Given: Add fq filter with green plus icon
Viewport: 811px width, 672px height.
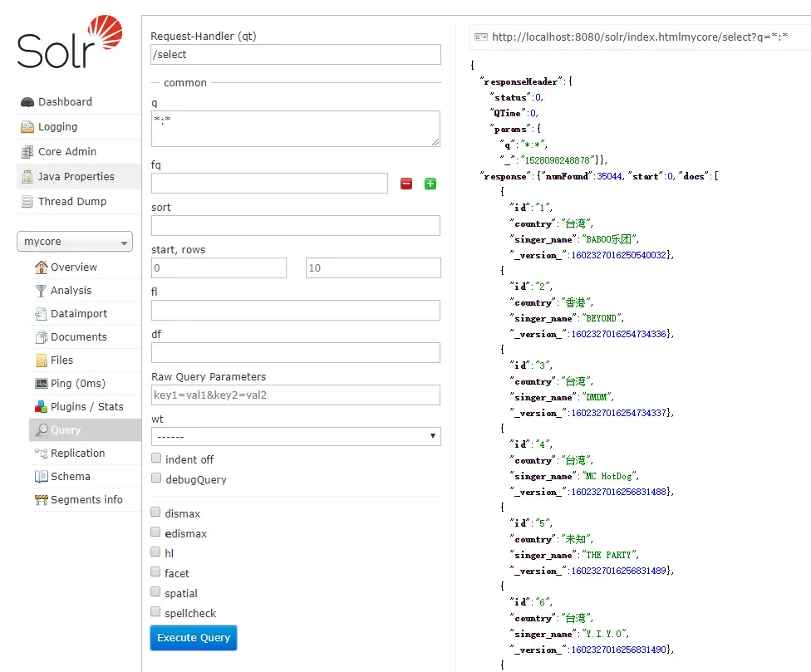Looking at the screenshot, I should point(430,184).
